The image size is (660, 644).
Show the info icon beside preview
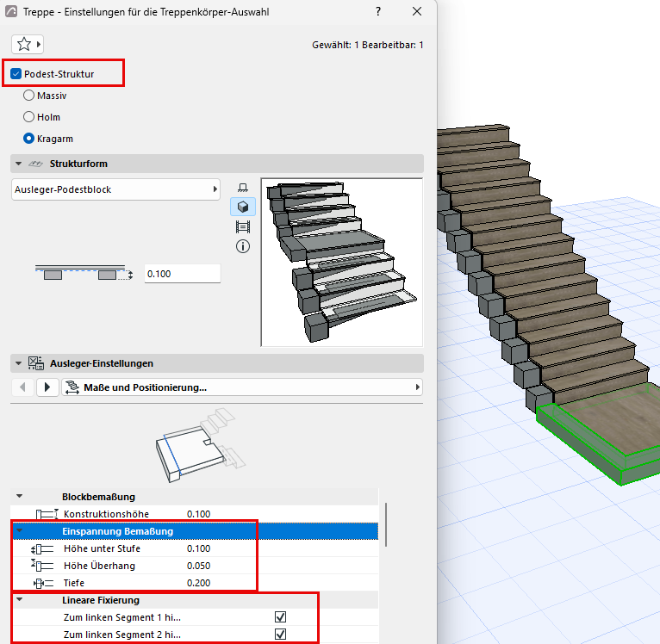tap(243, 246)
